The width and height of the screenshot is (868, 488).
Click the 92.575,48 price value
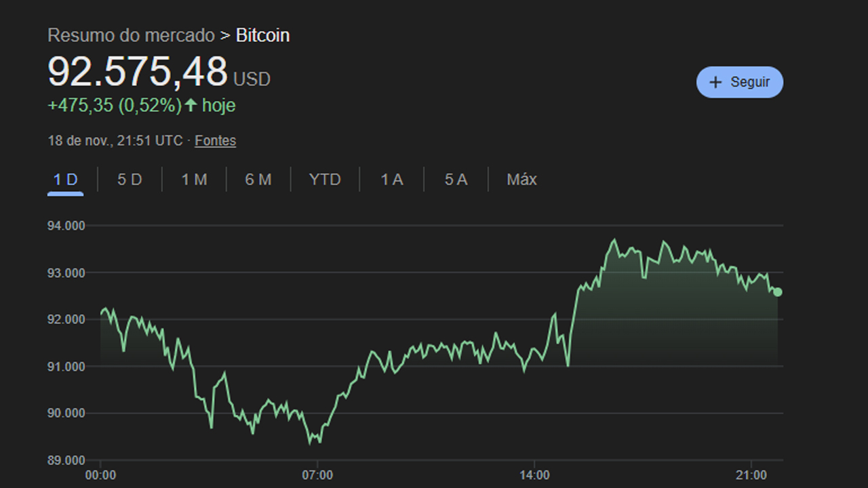[138, 72]
